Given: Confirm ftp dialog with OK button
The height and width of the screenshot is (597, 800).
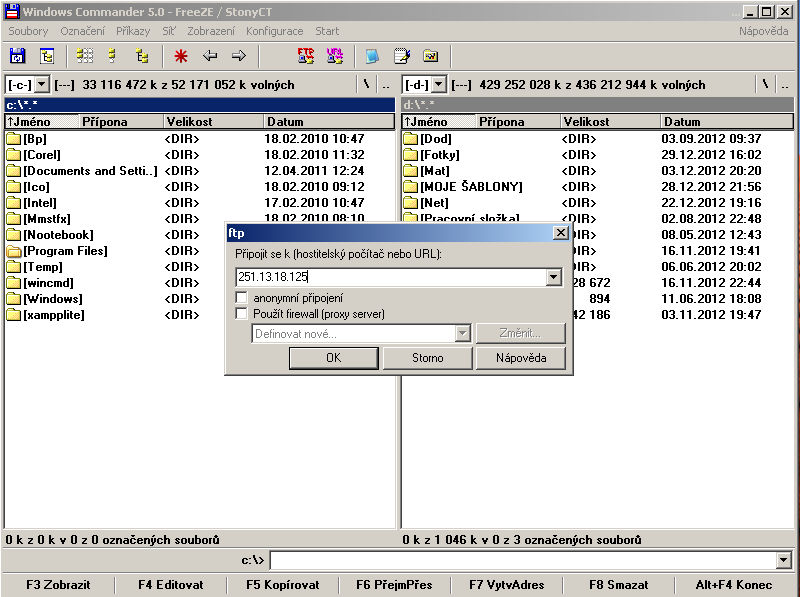Looking at the screenshot, I should coord(334,358).
